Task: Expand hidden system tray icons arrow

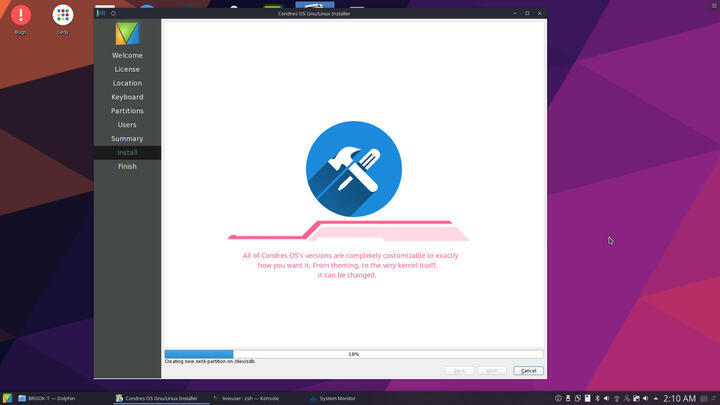Action: click(x=656, y=398)
